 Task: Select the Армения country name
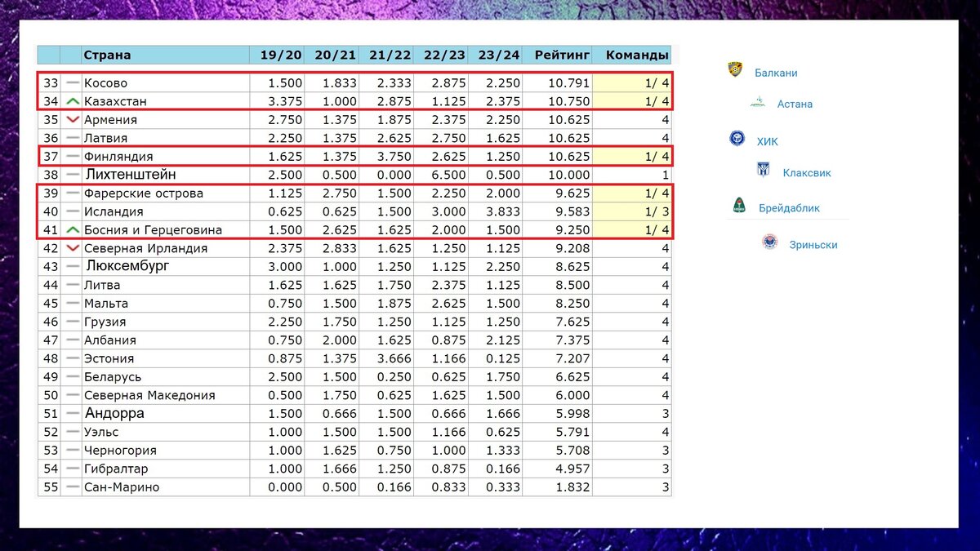click(x=110, y=120)
